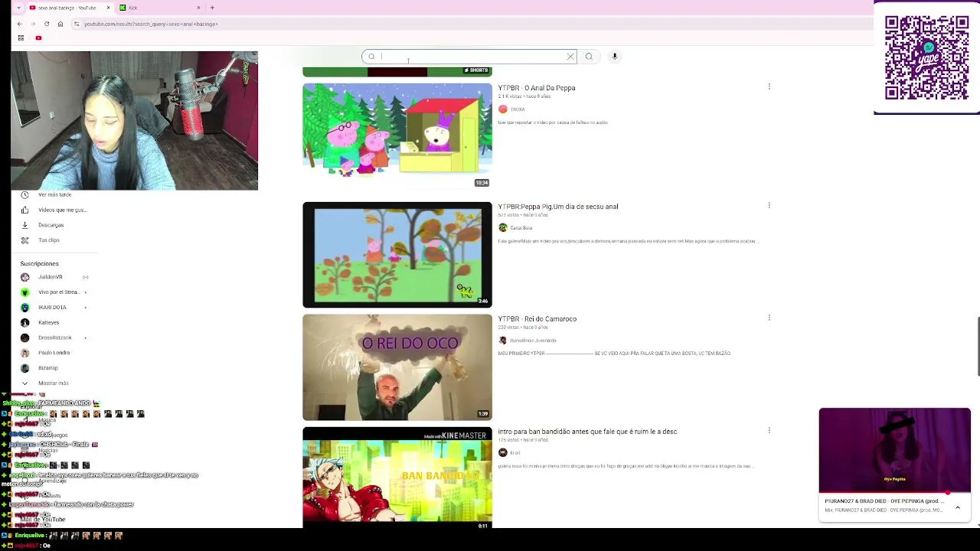Screen dimensions: 980x551
Task: Open the browser home page icon
Action: 60,24
